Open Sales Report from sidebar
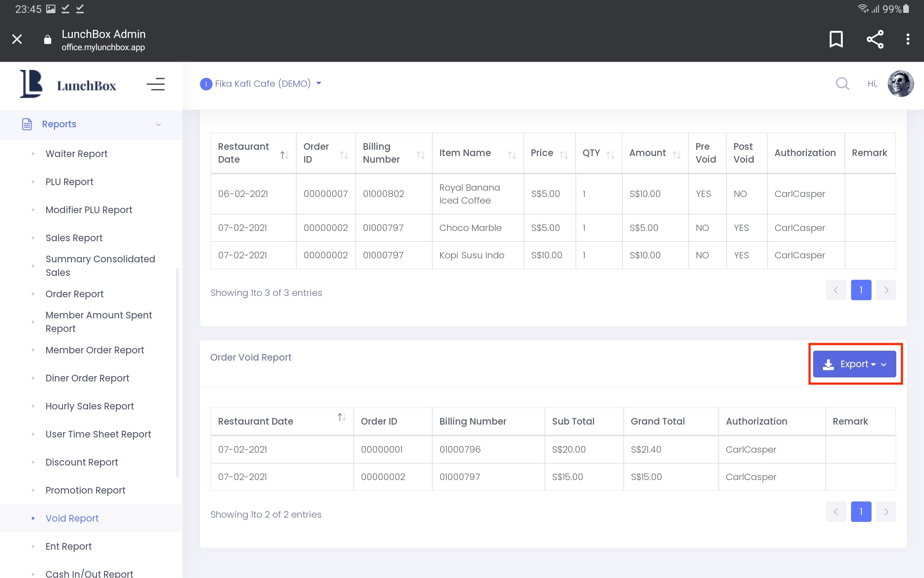Image resolution: width=924 pixels, height=578 pixels. click(74, 238)
